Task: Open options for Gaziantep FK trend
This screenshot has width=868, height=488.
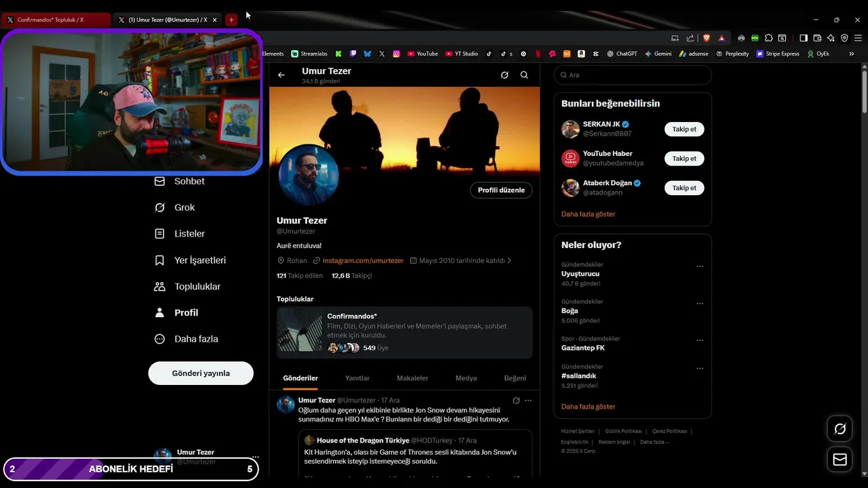Action: [700, 340]
